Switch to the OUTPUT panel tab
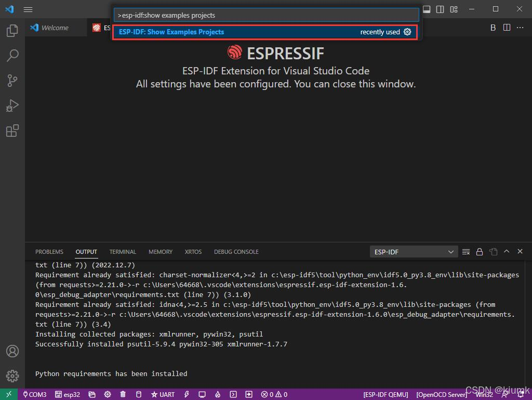This screenshot has width=532, height=400. point(86,252)
